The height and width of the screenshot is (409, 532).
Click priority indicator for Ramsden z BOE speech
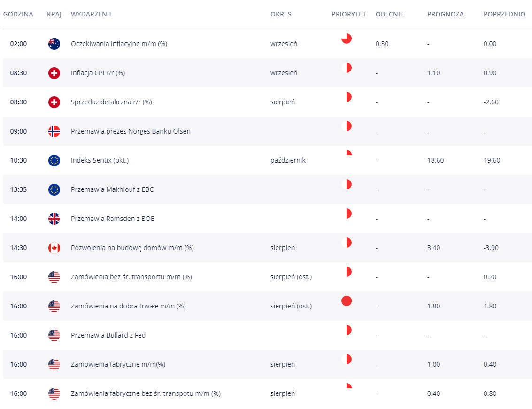pos(347,213)
